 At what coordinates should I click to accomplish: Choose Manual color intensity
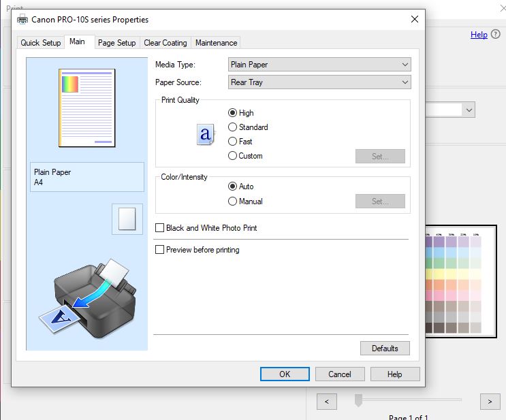point(233,201)
